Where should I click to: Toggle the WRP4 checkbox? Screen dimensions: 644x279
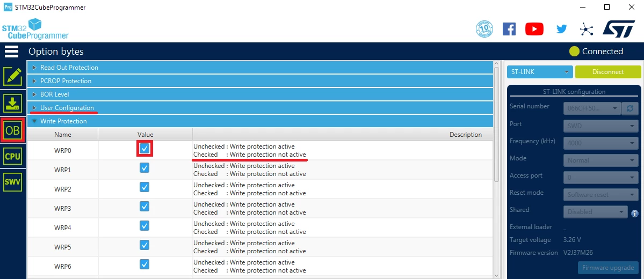[144, 226]
